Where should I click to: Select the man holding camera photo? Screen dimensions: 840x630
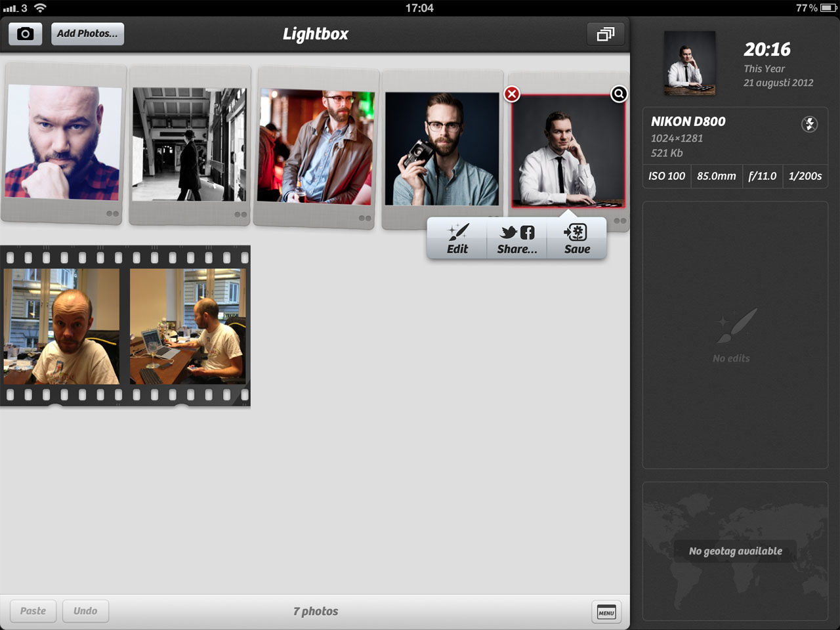(x=442, y=149)
